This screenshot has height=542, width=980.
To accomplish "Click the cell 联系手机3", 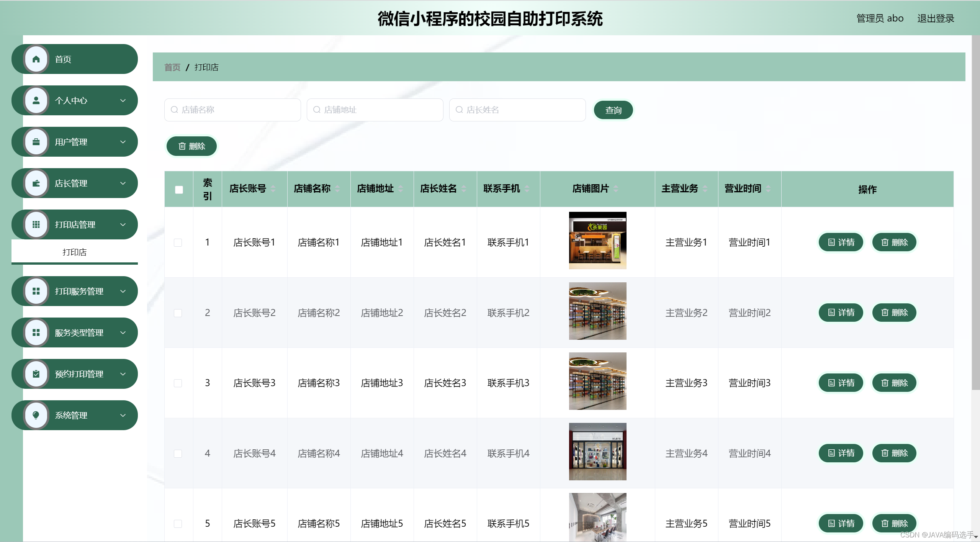I will [508, 383].
